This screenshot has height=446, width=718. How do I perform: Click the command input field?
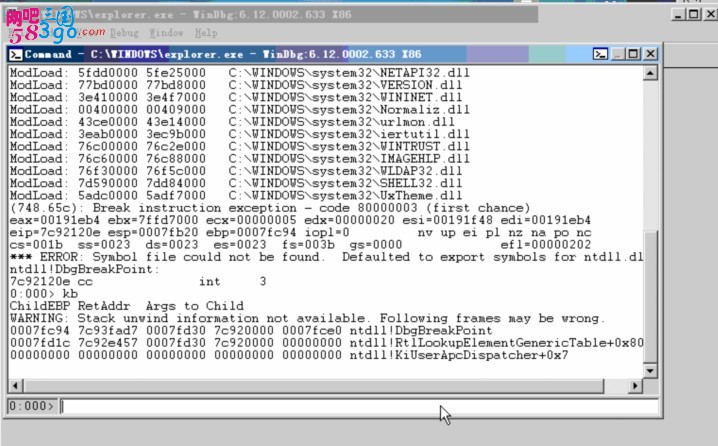[x=359, y=406]
